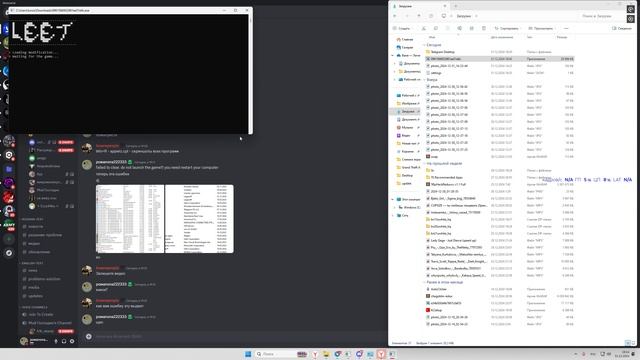Collapse the Вчера file group

(424, 80)
